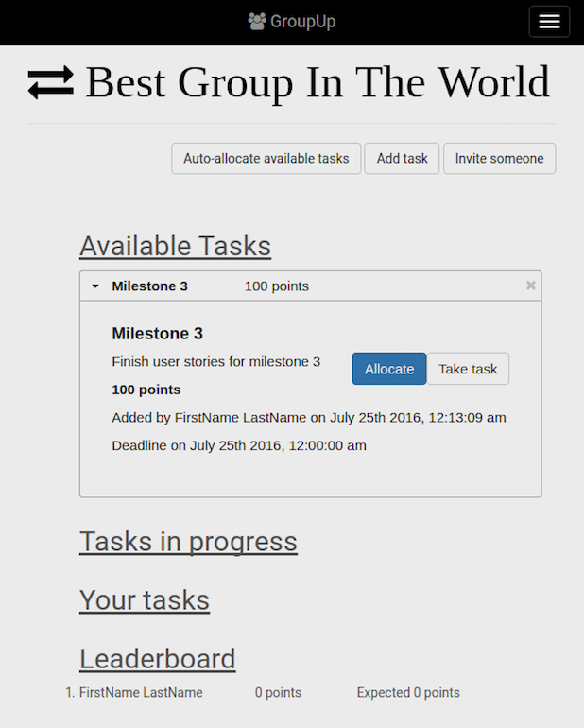Click 'Finish user stories for milestone 3' text
Screen dimensions: 584x728
point(215,362)
